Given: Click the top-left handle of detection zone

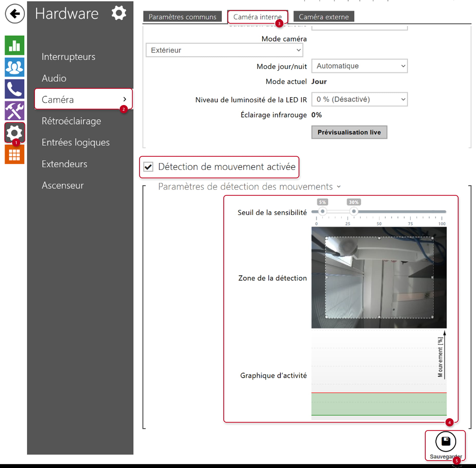Looking at the screenshot, I should pos(326,238).
